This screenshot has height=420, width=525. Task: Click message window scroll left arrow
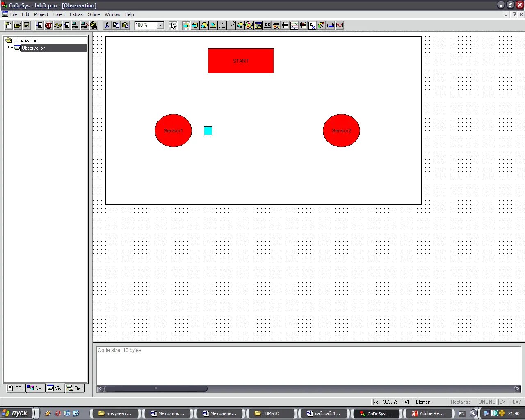[x=100, y=388]
